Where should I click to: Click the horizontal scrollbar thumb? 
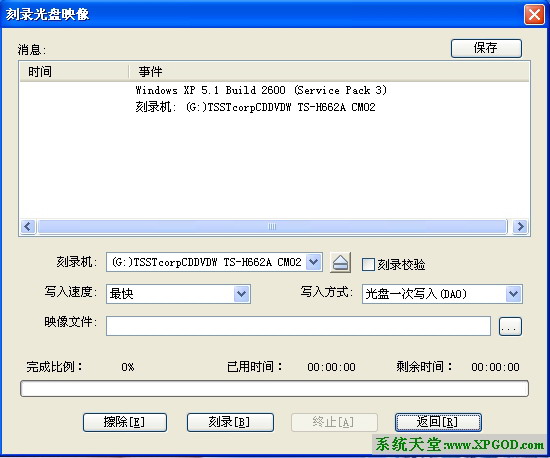coord(273,227)
